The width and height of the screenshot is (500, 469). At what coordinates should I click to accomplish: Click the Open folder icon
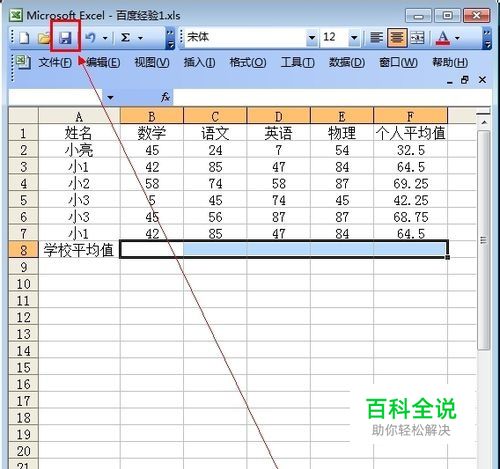[x=44, y=38]
